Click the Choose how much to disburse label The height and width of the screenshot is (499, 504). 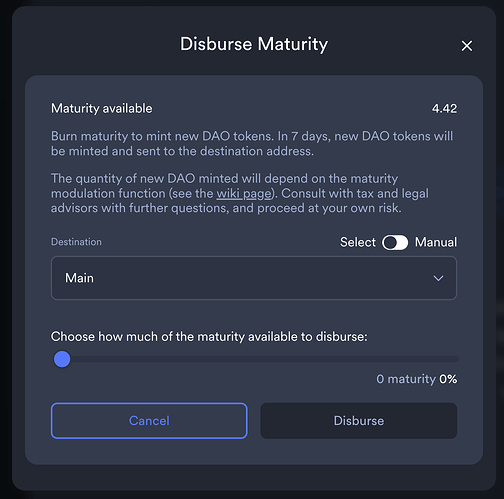209,337
